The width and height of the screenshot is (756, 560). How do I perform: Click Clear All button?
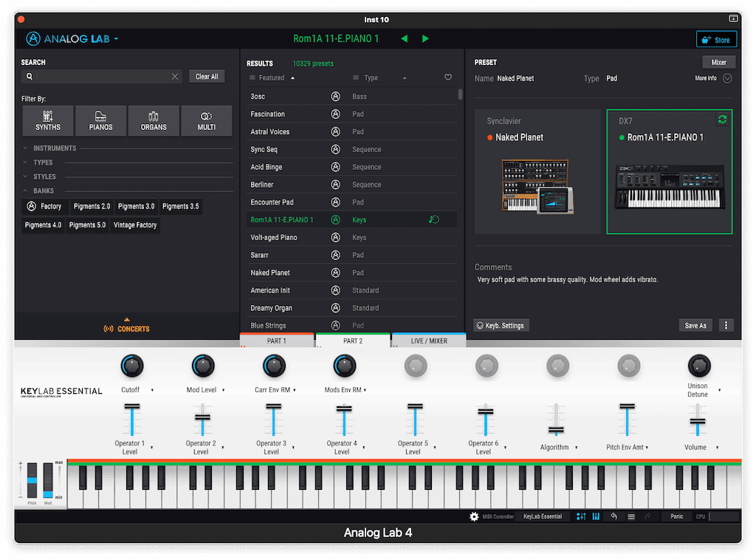207,76
